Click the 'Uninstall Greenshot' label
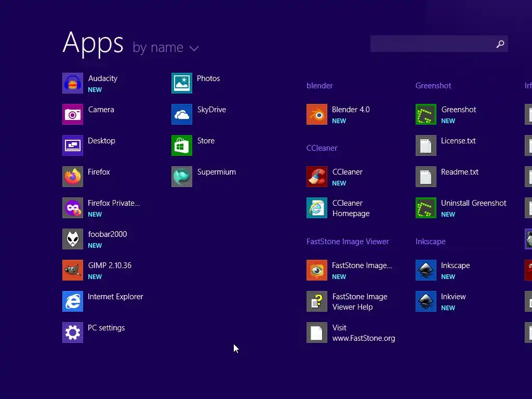This screenshot has height=399, width=532. [474, 203]
